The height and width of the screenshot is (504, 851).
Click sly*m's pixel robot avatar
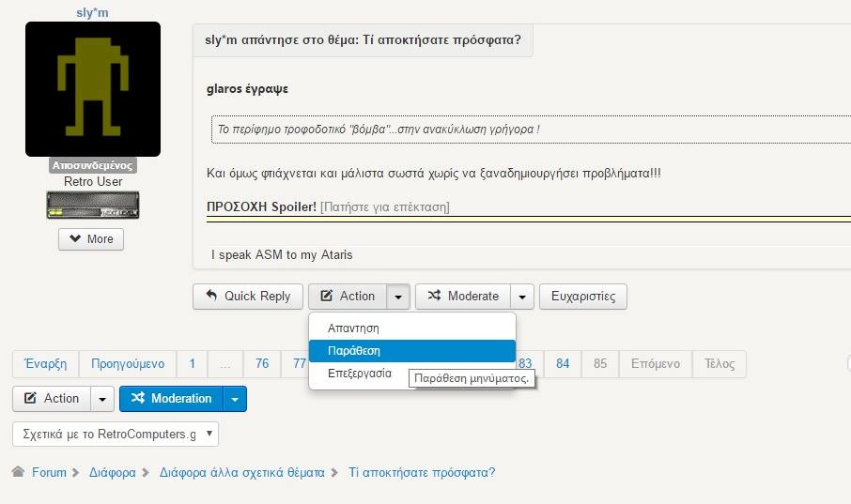coord(92,89)
